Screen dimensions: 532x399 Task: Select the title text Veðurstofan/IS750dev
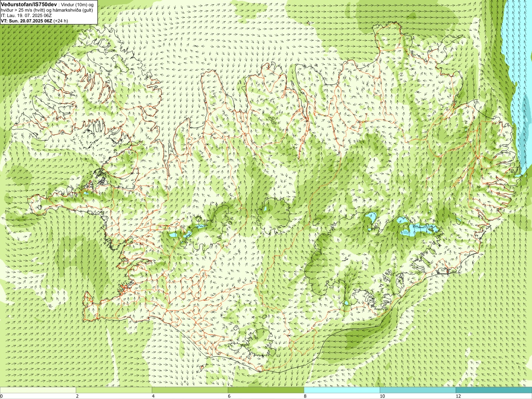coord(29,4)
